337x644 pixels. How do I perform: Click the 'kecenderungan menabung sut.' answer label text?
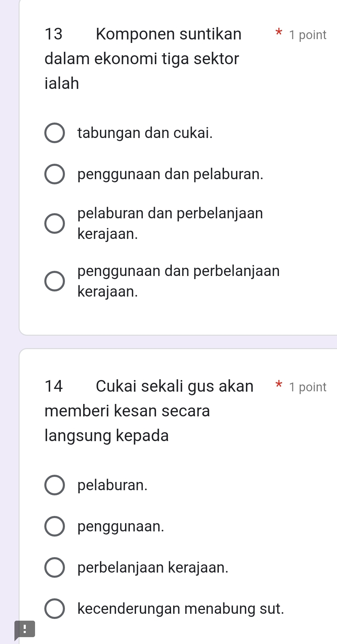[181, 609]
